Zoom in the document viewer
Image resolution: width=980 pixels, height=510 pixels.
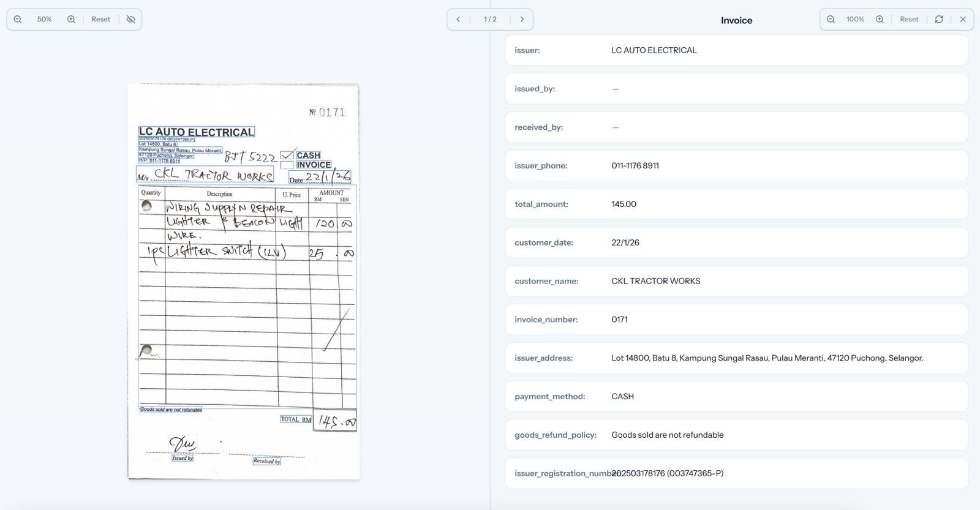pyautogui.click(x=71, y=19)
